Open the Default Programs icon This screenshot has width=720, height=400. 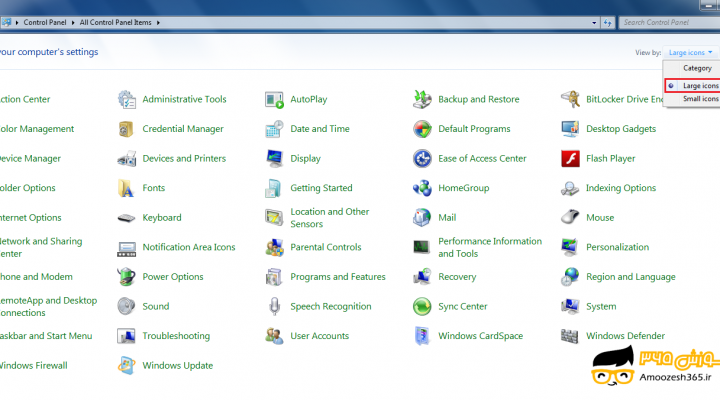pos(422,129)
